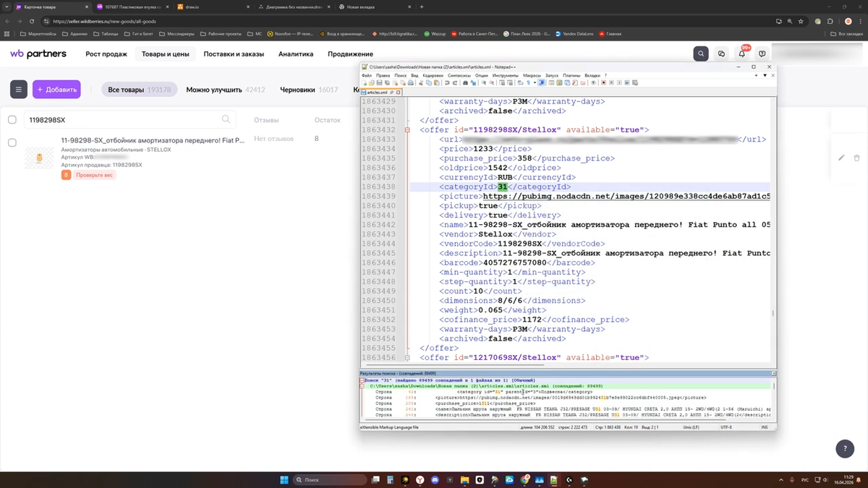Click the WB Partners logo

click(38, 53)
